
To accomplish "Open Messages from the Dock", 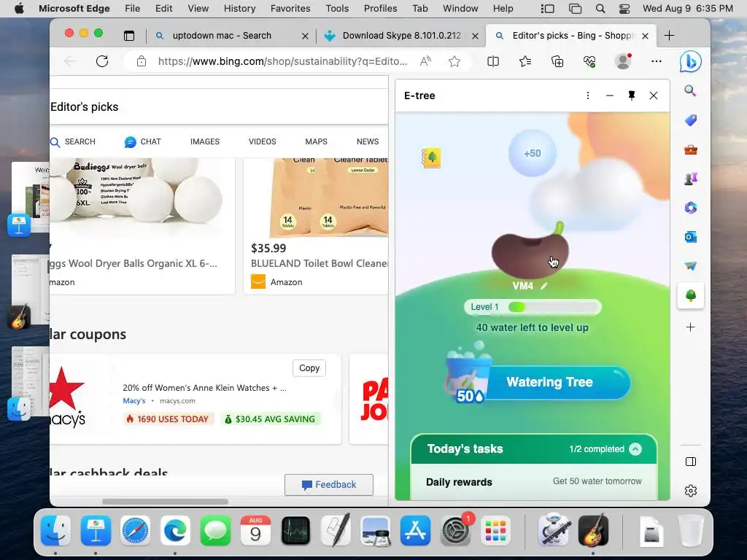I will 215,531.
